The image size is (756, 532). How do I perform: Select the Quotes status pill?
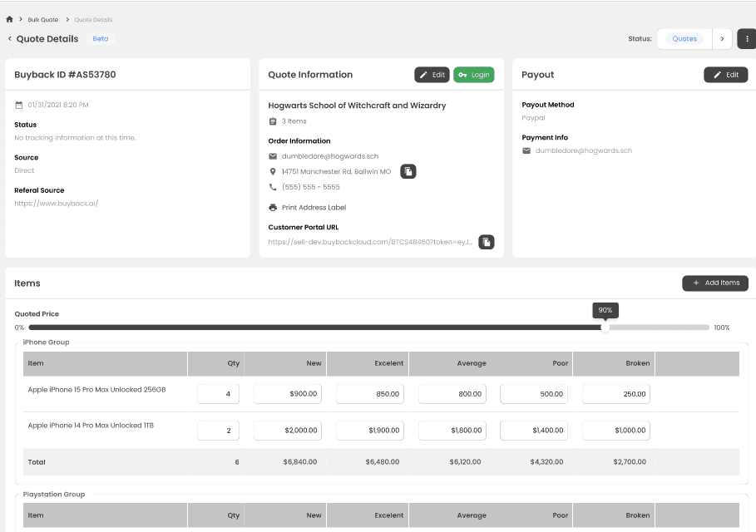[x=684, y=38]
